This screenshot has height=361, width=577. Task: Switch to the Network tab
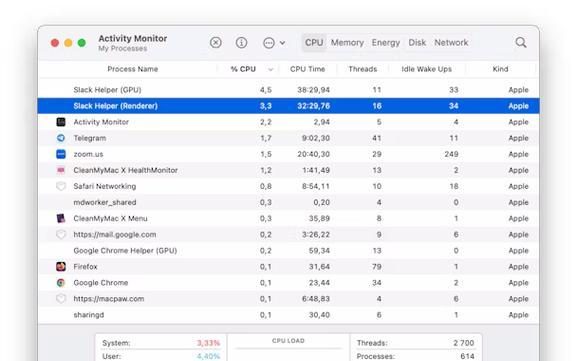point(451,43)
